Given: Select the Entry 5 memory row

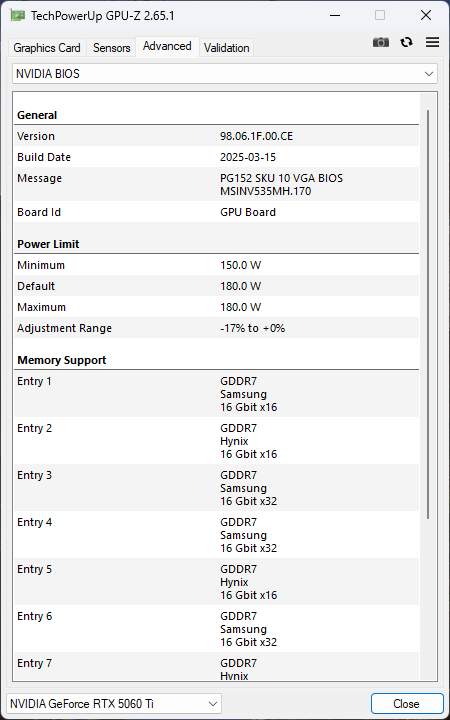Looking at the screenshot, I should tap(216, 582).
